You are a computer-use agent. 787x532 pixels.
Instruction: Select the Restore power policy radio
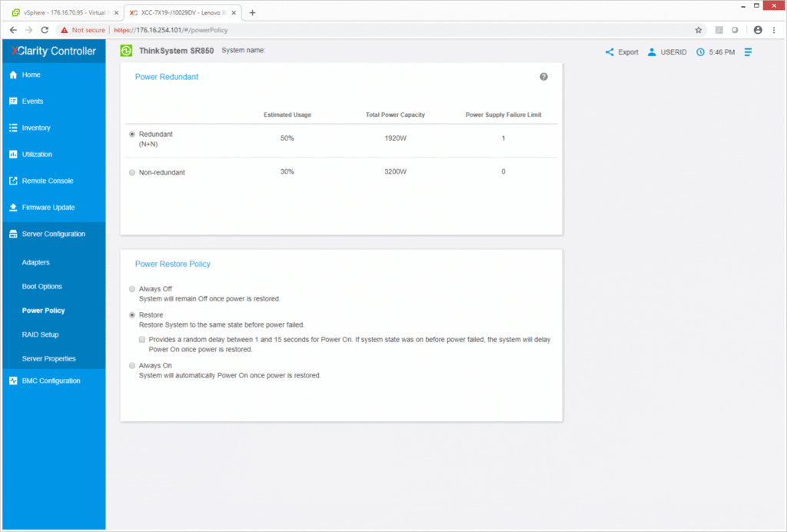(132, 315)
